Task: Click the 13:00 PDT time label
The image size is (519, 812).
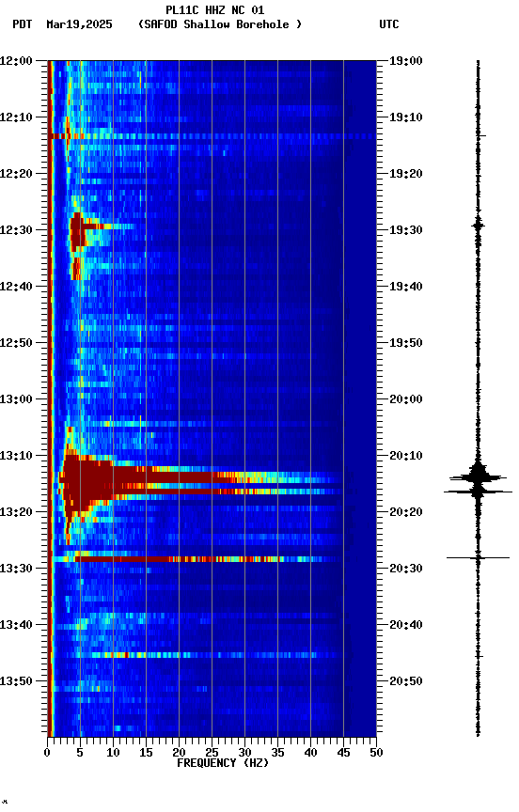Action: click(x=16, y=399)
